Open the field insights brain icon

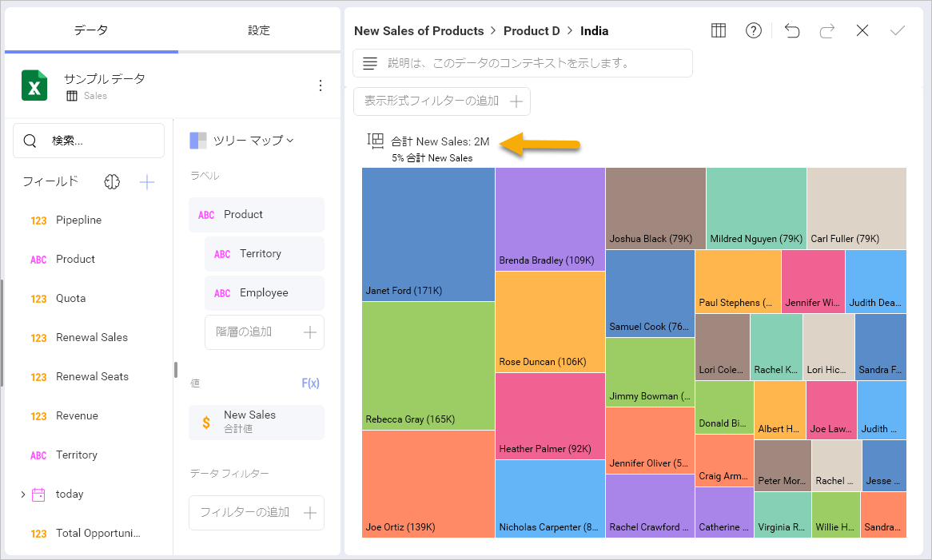click(112, 181)
